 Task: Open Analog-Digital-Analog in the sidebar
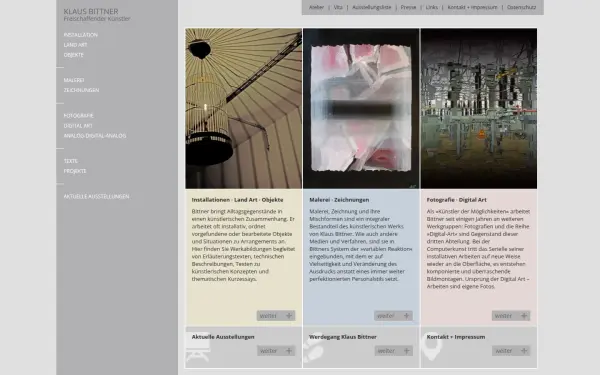(x=95, y=135)
